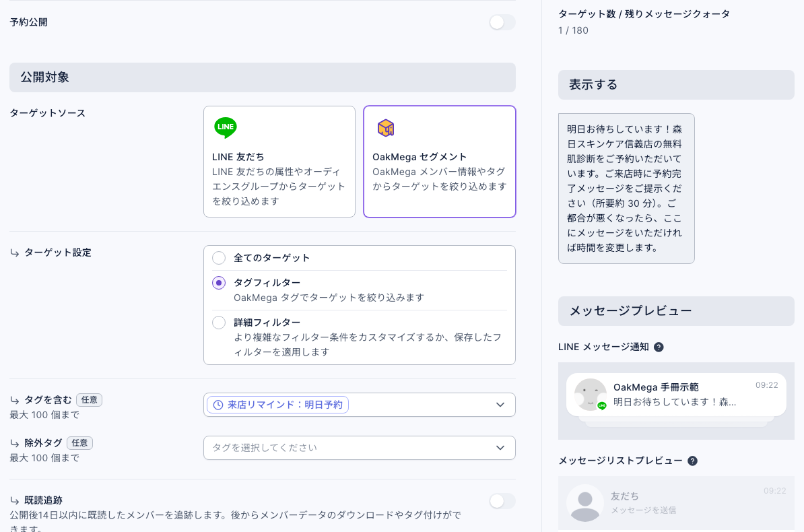Viewport: 804px width, 532px height.
Task: Toggle the 予約公開 switch
Action: [x=502, y=22]
